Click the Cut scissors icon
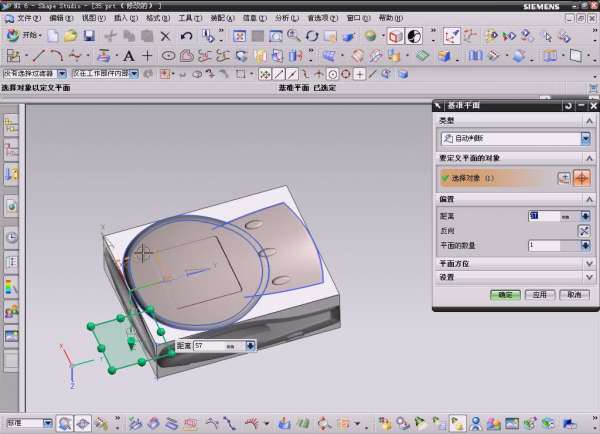600x434 pixels. [x=108, y=36]
